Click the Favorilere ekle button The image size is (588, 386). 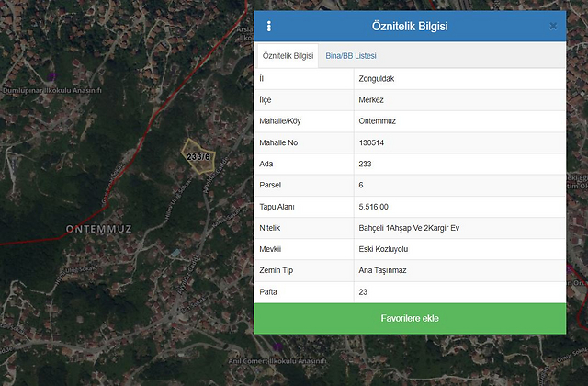coord(410,318)
